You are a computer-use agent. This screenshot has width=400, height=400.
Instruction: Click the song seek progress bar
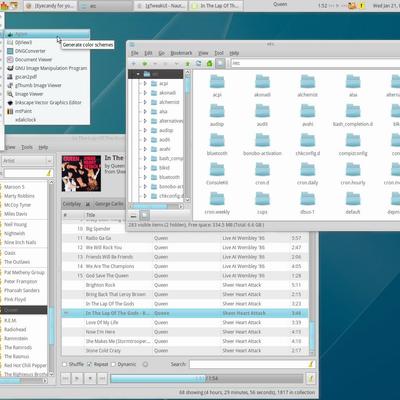(x=207, y=378)
